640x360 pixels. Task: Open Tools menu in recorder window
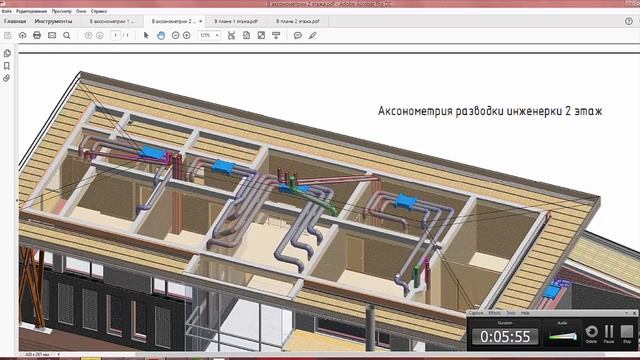(x=511, y=313)
